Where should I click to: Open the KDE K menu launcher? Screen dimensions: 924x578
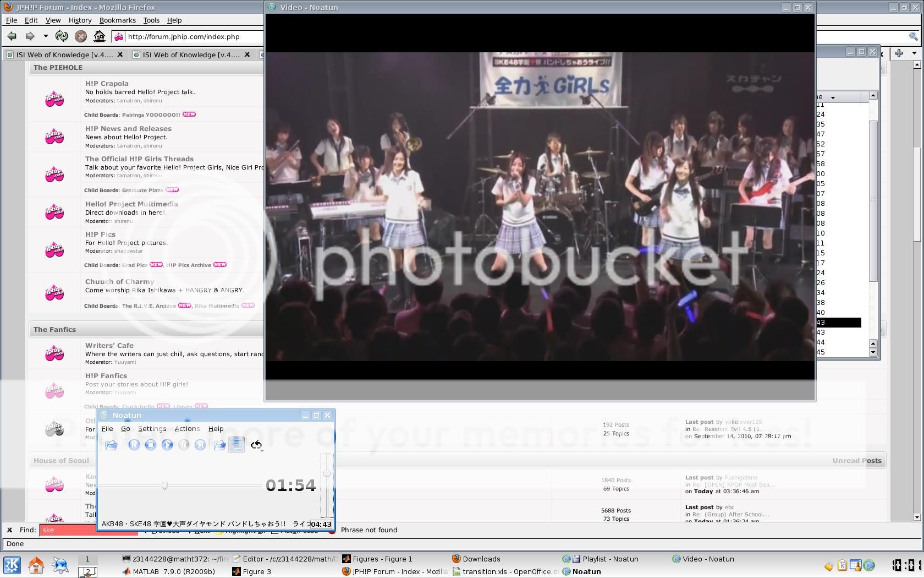point(12,565)
